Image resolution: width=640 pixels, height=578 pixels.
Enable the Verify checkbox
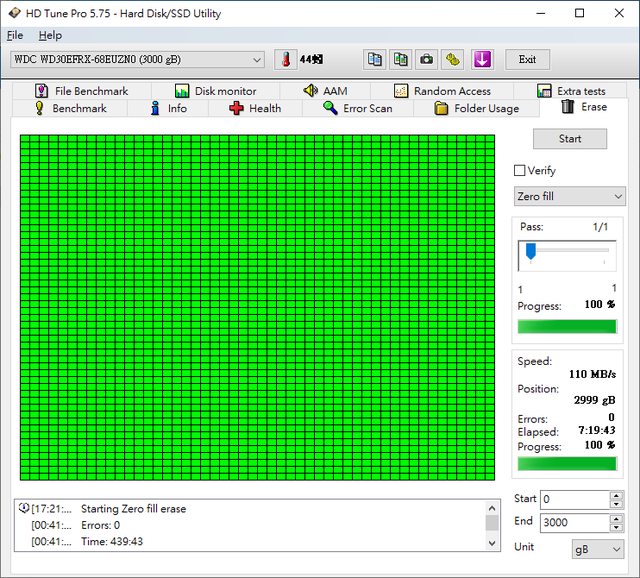click(x=519, y=171)
